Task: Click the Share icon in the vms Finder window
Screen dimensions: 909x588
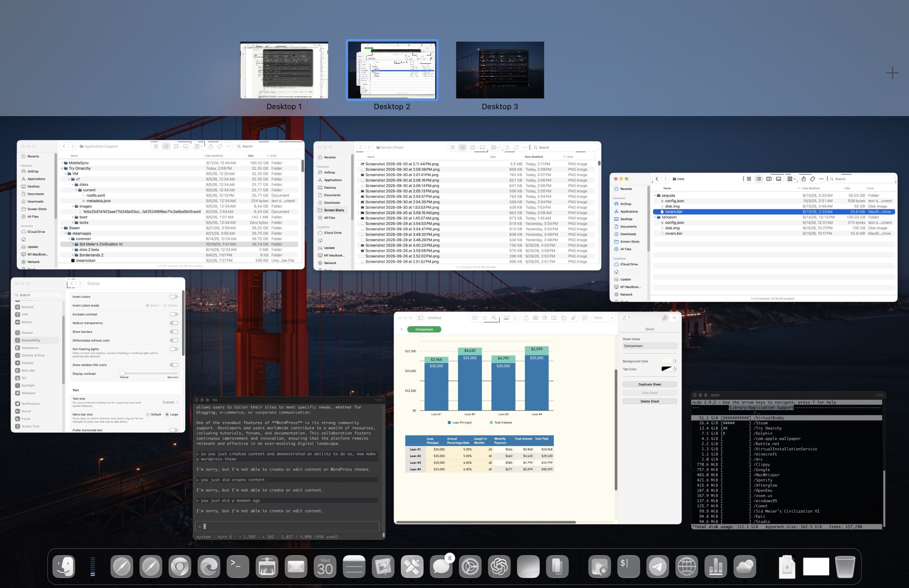Action: 804,179
